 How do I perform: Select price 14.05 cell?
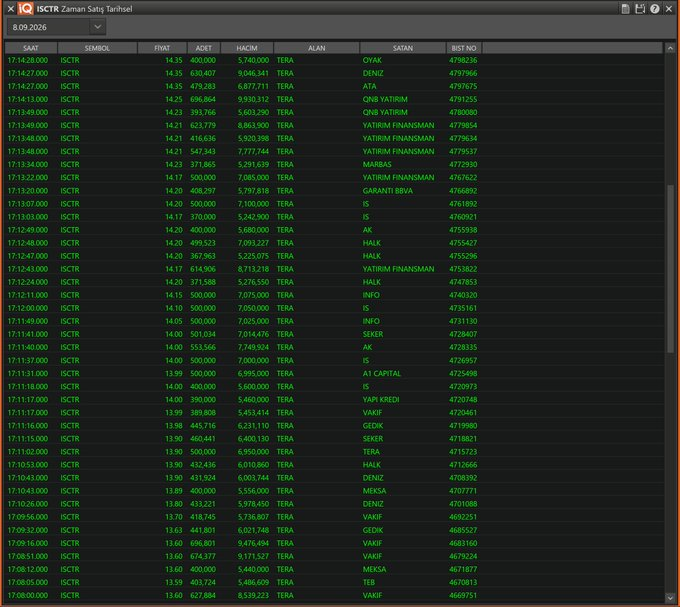point(173,321)
